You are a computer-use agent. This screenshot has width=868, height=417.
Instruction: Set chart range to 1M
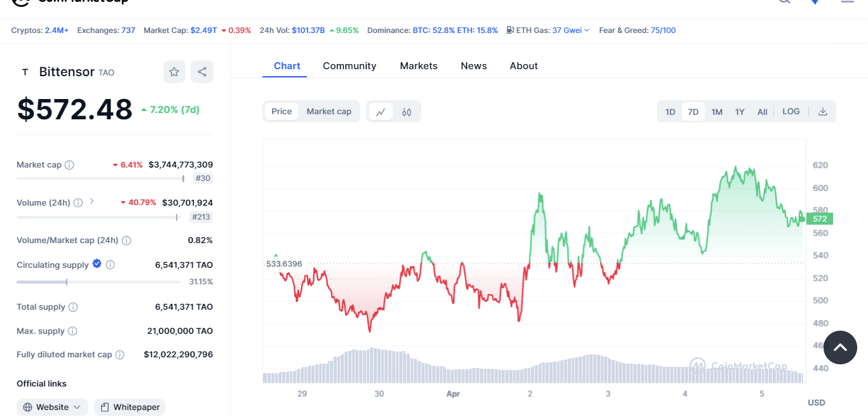[x=717, y=112]
